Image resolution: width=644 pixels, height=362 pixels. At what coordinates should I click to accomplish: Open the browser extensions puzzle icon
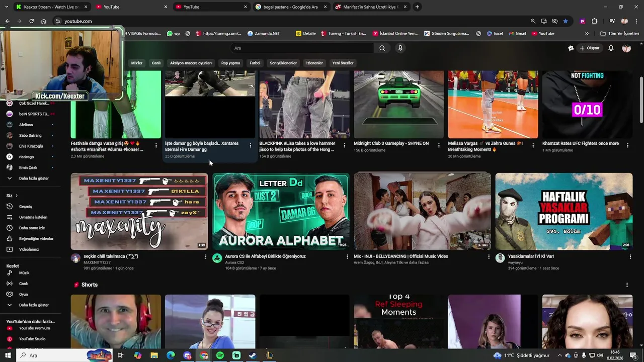tap(594, 21)
